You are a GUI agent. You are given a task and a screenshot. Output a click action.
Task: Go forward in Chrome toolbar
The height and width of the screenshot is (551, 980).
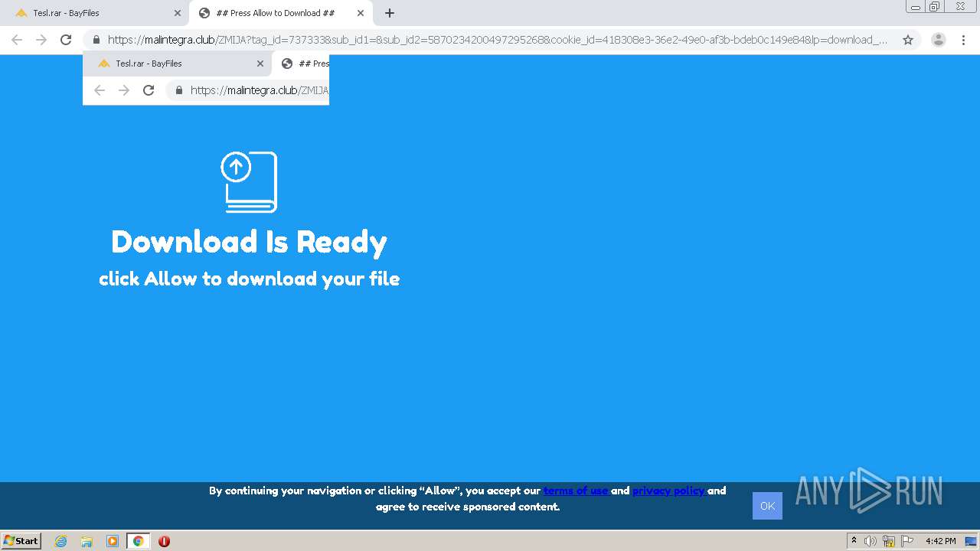41,40
